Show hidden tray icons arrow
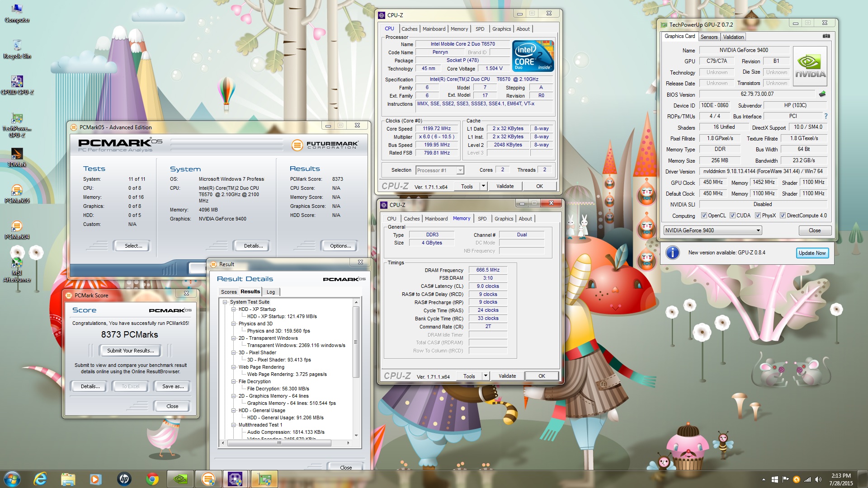 pos(764,479)
